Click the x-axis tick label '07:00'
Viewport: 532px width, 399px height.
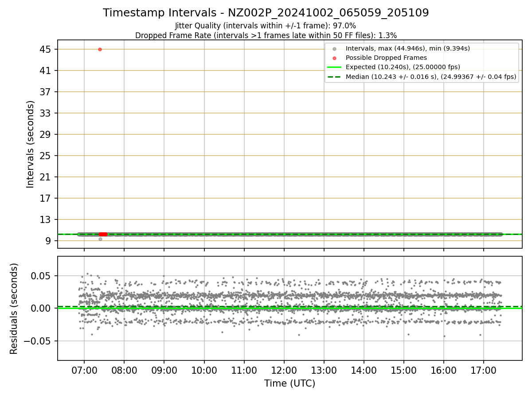pyautogui.click(x=84, y=370)
